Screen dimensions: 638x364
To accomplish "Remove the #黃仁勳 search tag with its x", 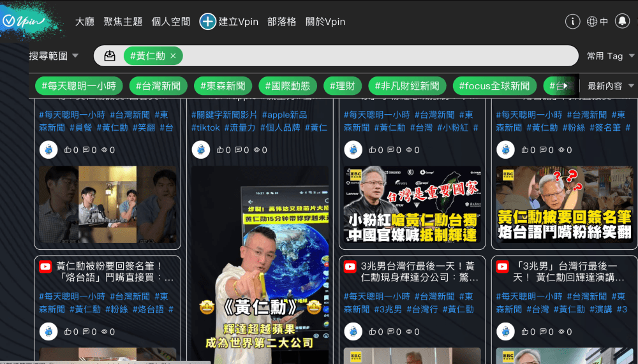I will tap(174, 56).
